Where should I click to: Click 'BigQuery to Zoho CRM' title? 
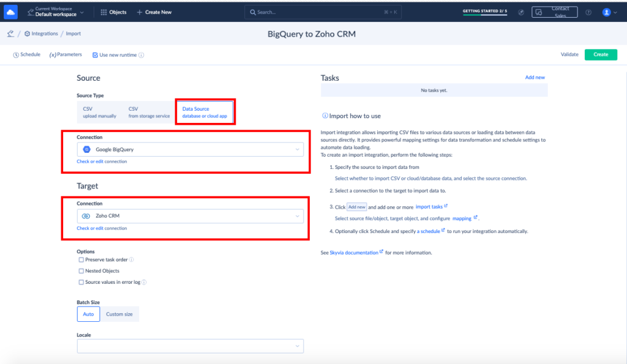(312, 34)
